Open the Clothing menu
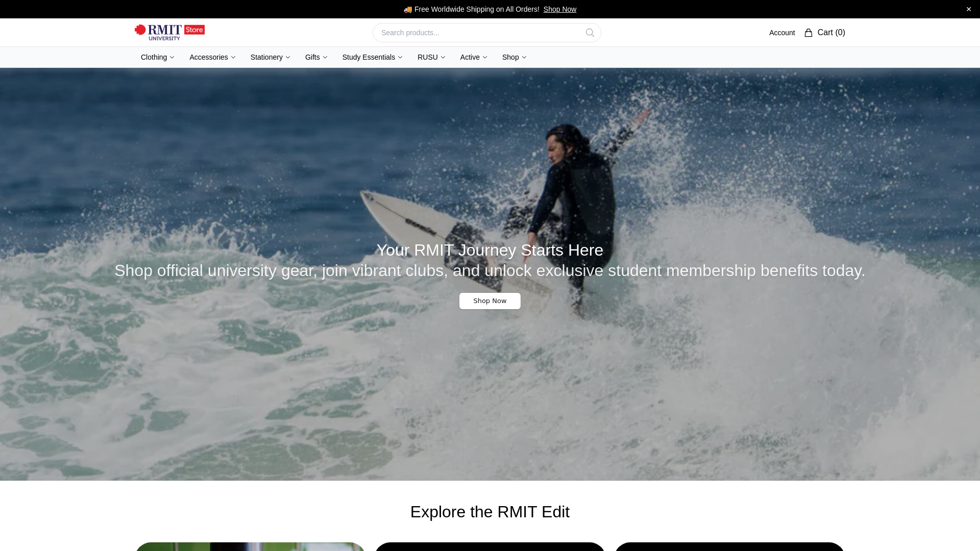This screenshot has height=551, width=980. click(158, 57)
